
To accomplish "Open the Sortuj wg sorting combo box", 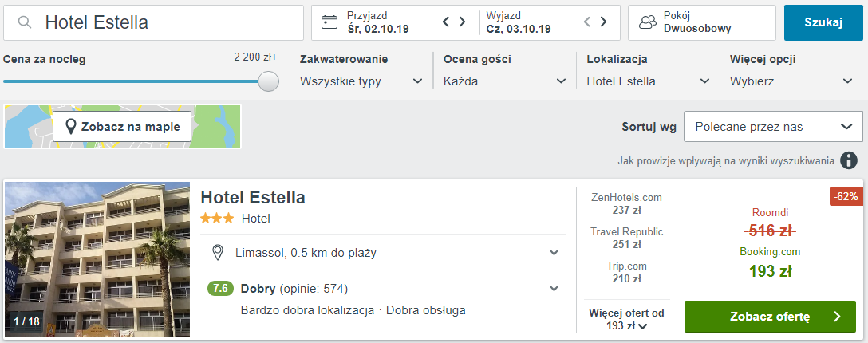I will coord(773,127).
